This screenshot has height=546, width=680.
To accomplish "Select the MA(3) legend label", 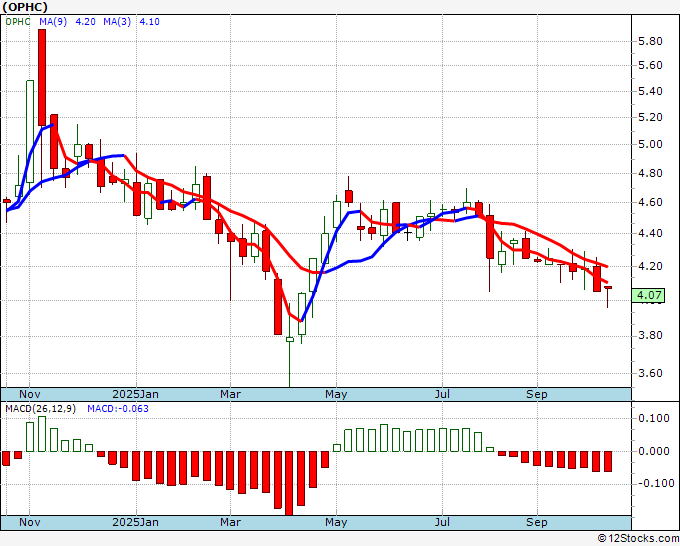I will 117,22.
